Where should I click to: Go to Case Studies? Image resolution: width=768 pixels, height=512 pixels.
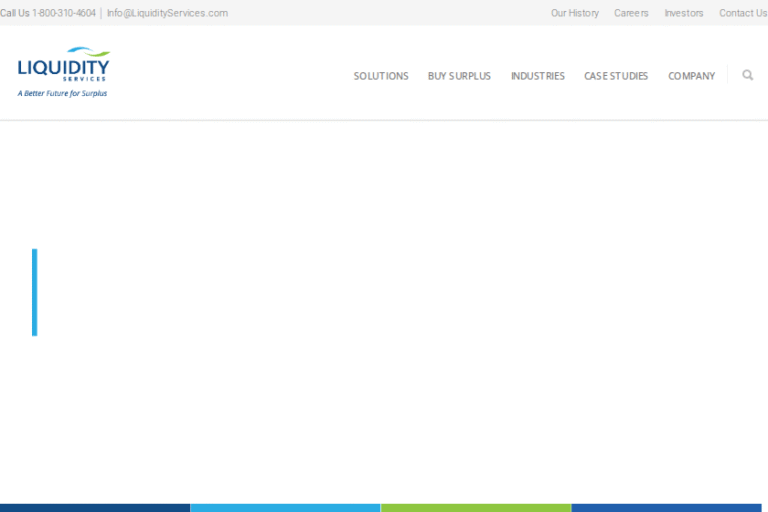[x=616, y=76]
